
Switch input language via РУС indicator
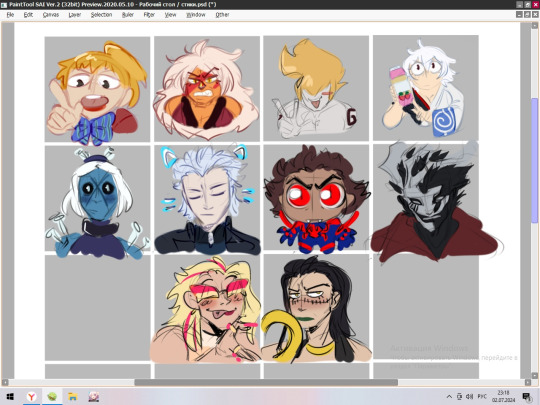tap(482, 397)
